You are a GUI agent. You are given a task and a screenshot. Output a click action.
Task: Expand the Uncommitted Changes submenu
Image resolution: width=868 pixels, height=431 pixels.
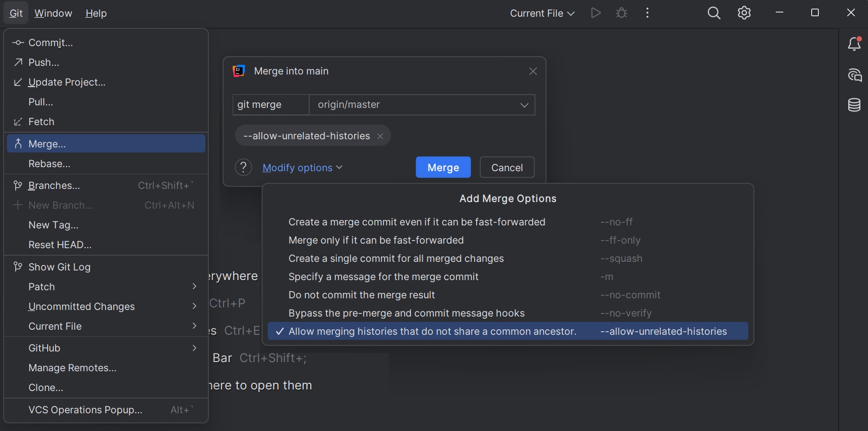pos(106,306)
